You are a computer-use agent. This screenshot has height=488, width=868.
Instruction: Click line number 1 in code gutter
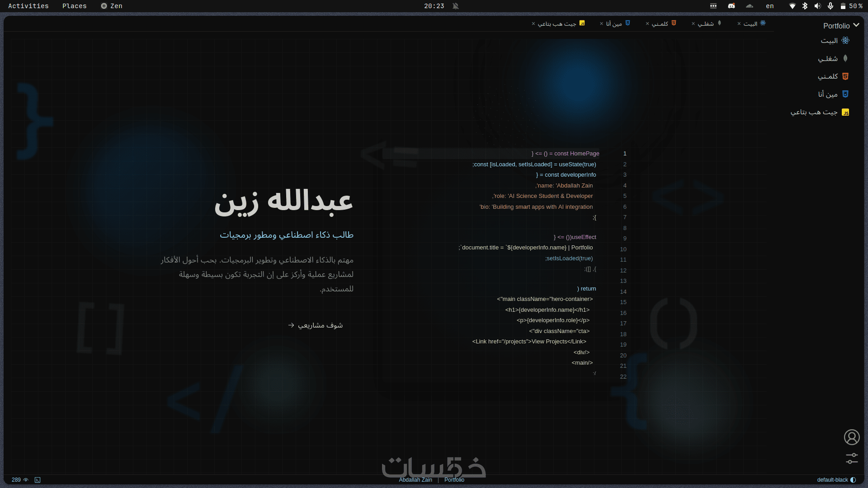(625, 154)
